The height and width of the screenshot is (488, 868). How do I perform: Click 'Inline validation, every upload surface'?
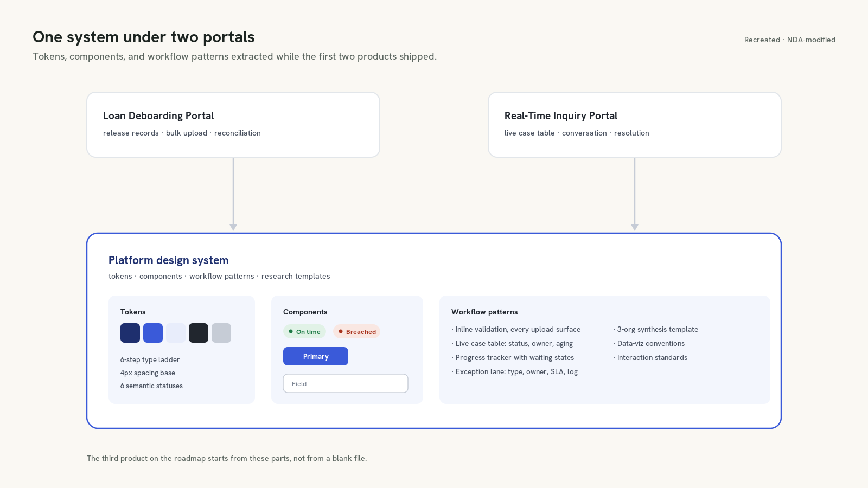point(516,329)
